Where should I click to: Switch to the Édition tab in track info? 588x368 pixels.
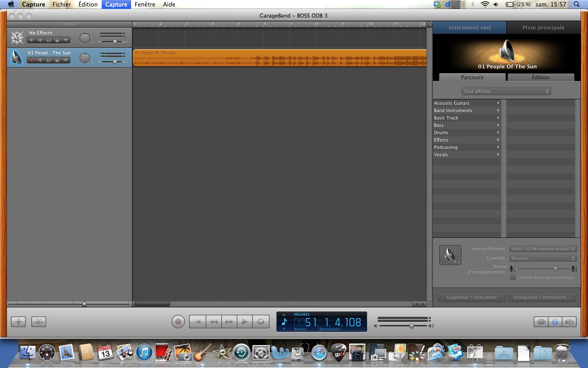pyautogui.click(x=541, y=77)
